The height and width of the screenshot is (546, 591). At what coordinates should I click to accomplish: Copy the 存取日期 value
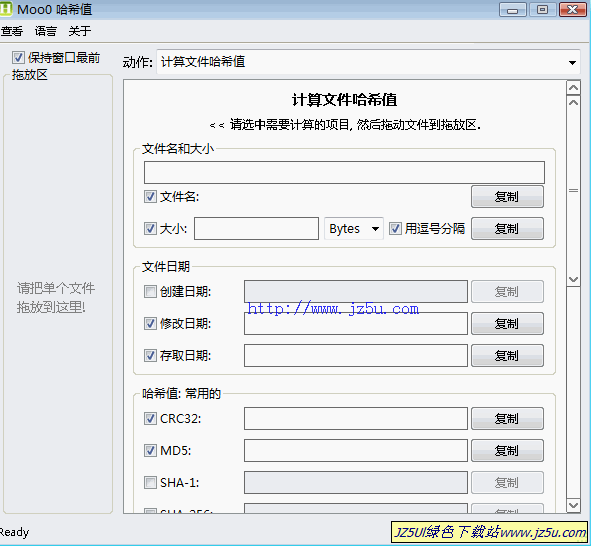(507, 355)
